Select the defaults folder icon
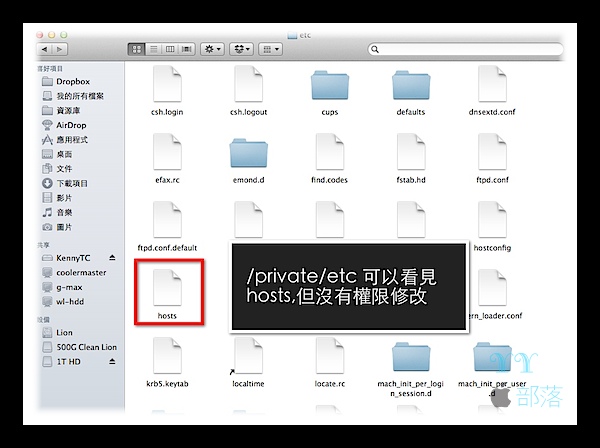The height and width of the screenshot is (448, 600). 411,85
